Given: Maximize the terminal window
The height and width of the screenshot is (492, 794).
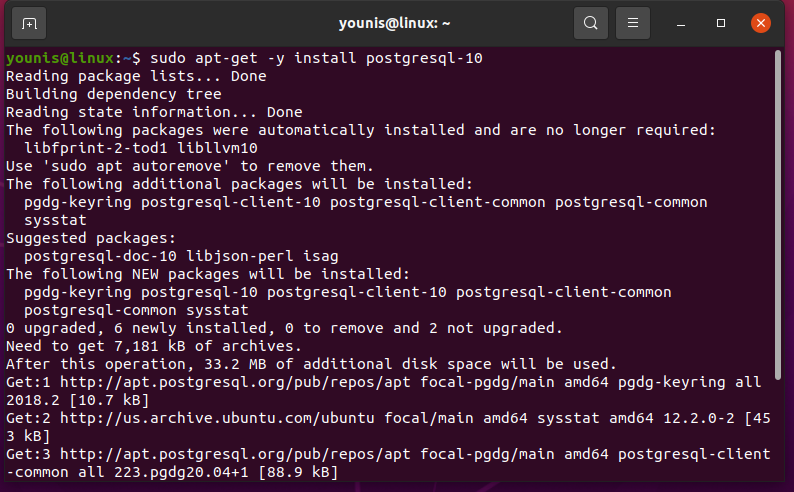Looking at the screenshot, I should pyautogui.click(x=721, y=22).
